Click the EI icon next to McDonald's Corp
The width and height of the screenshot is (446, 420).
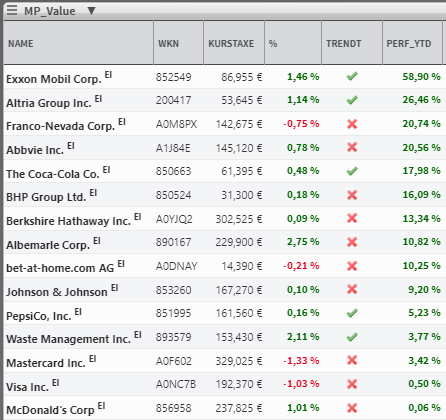[x=101, y=406]
